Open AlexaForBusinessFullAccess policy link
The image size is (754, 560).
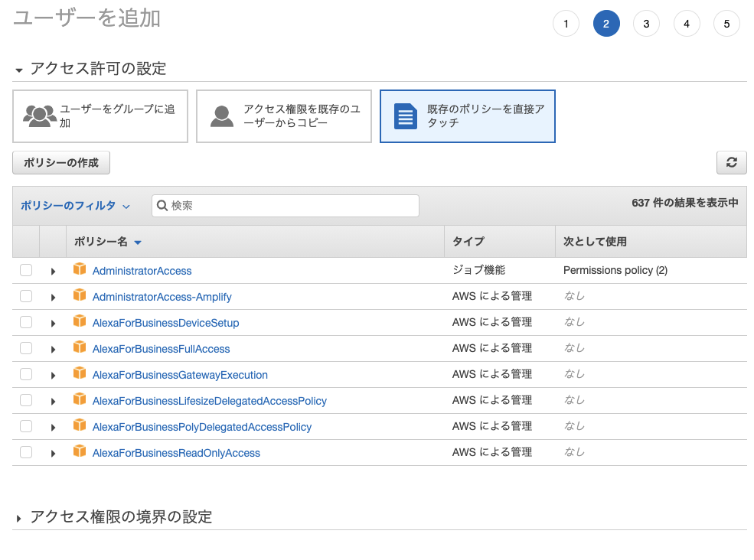tap(161, 349)
